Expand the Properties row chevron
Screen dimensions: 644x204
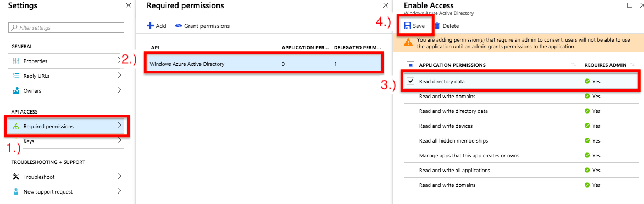[120, 61]
